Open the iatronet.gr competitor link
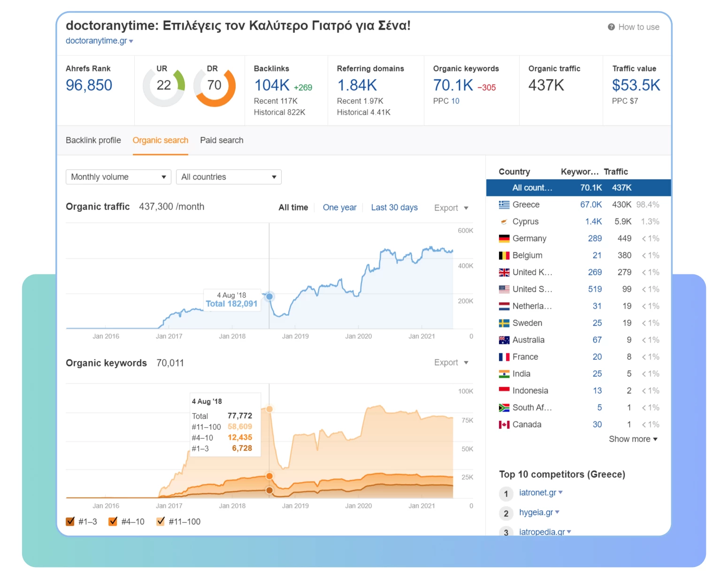The width and height of the screenshot is (728, 575). click(x=537, y=493)
